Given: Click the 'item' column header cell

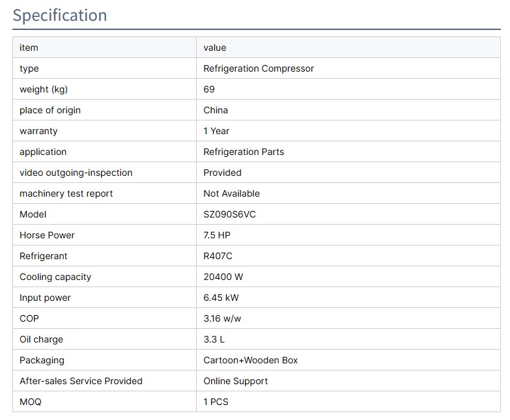Looking at the screenshot, I should (x=29, y=48).
